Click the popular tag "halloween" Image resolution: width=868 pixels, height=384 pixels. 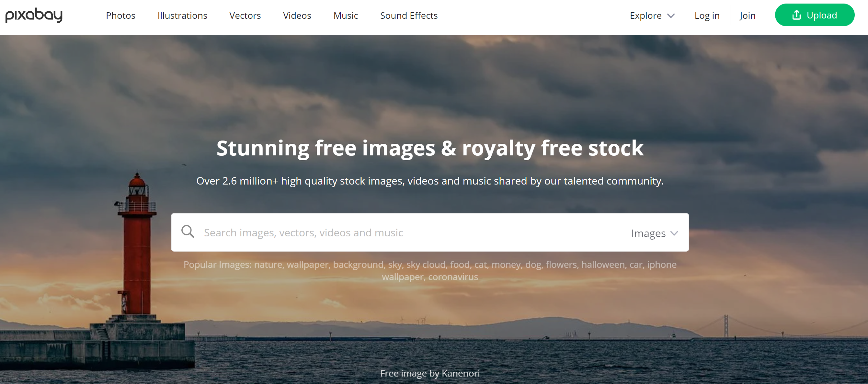[603, 265]
